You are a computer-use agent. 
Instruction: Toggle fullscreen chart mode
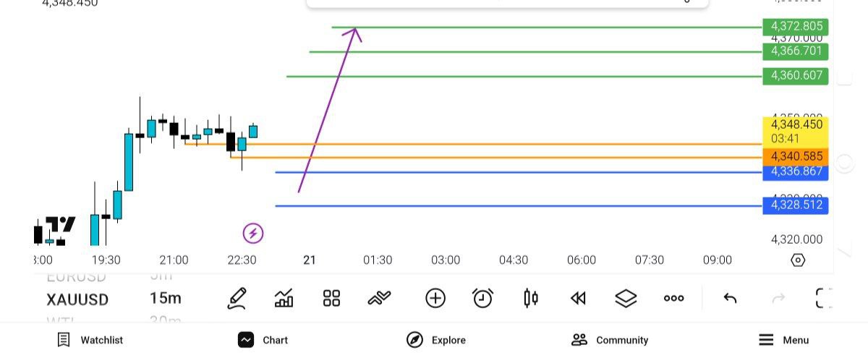[823, 298]
